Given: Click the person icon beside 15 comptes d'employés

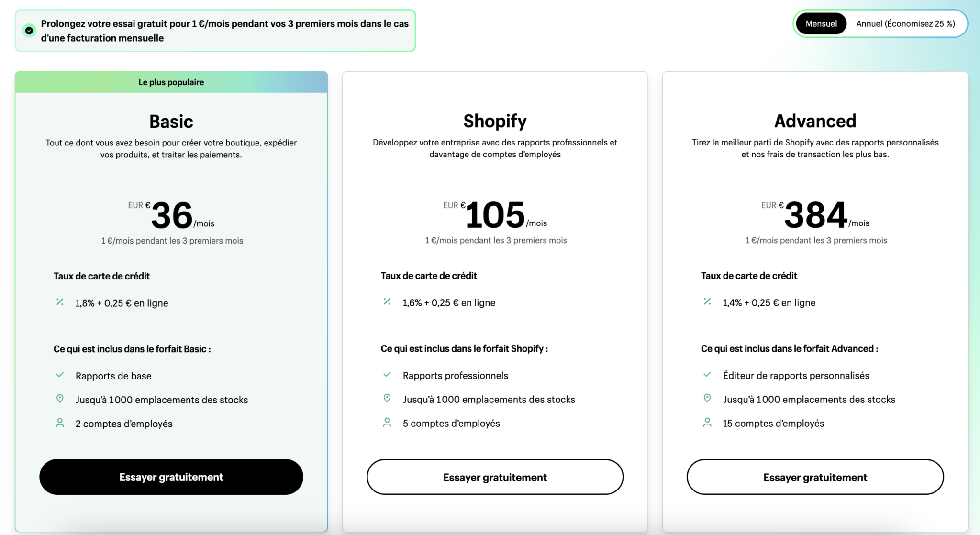Looking at the screenshot, I should 707,423.
